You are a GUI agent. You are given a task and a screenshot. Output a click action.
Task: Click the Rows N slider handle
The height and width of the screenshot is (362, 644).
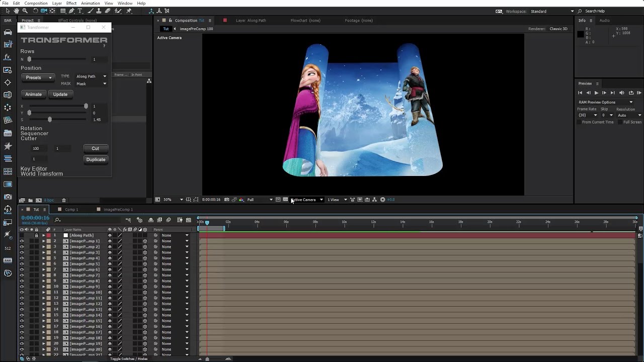[29, 59]
